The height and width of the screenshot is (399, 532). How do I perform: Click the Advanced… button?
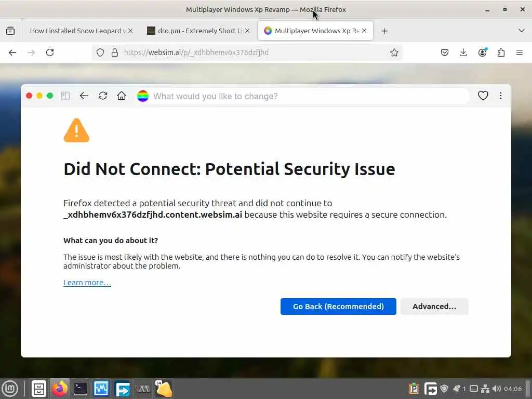coord(434,307)
